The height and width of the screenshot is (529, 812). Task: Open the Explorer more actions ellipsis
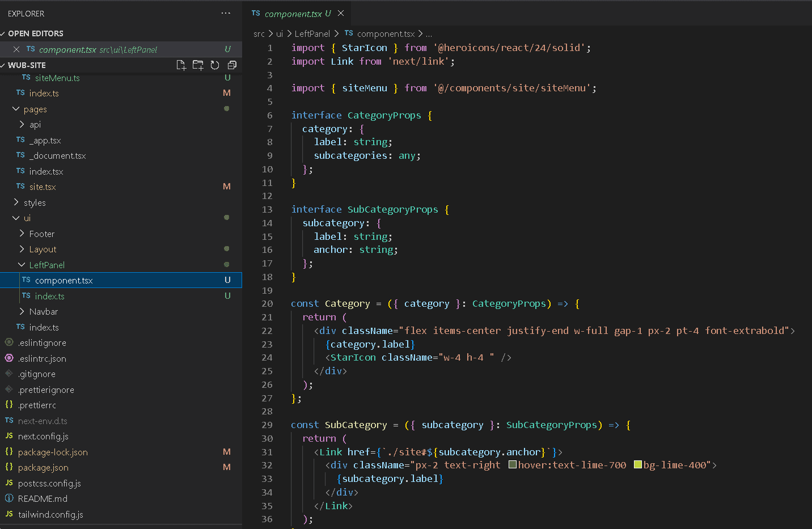[x=226, y=13]
